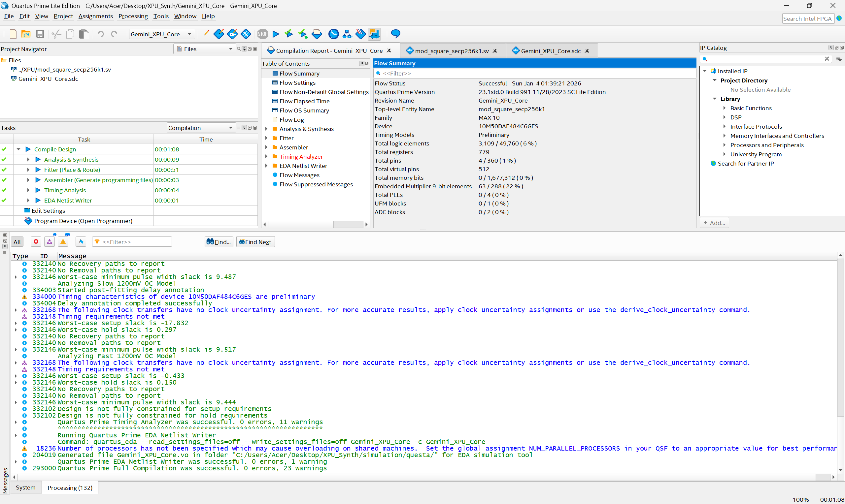This screenshot has height=504, width=845.
Task: Open the Gemini_XPU_Core revision dropdown
Action: point(161,34)
